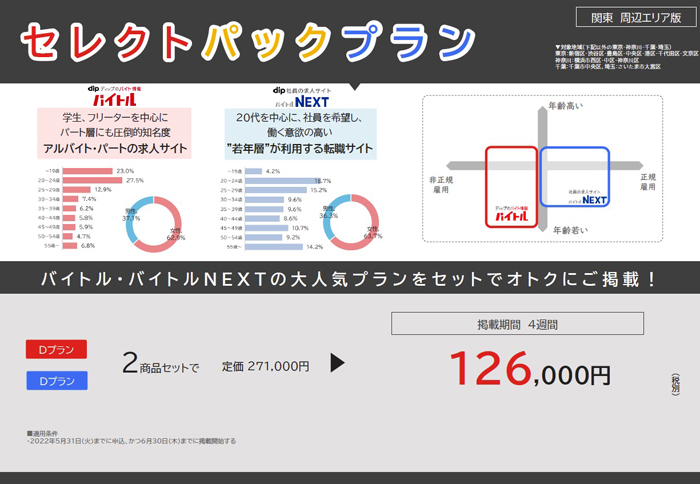
Task: Click the ▼対象地域 area note
Action: coord(626,57)
